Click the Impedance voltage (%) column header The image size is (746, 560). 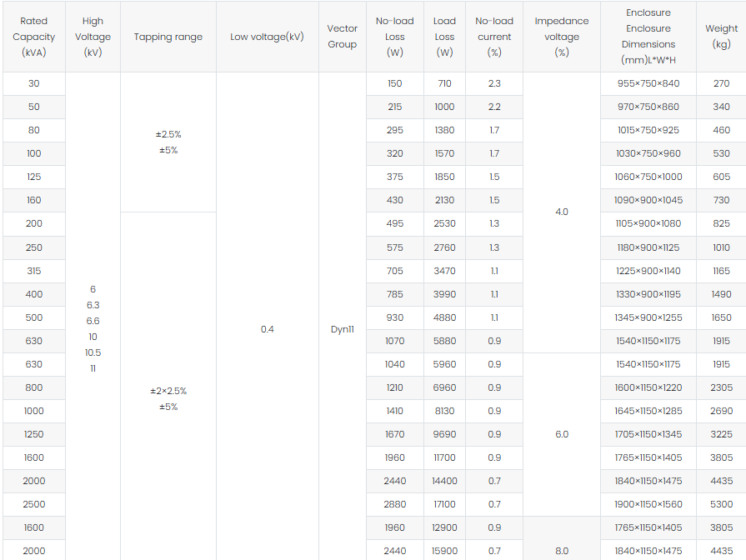[561, 37]
